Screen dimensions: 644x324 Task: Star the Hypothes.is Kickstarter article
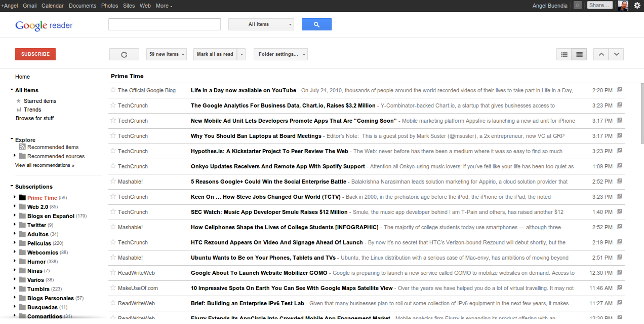point(113,151)
